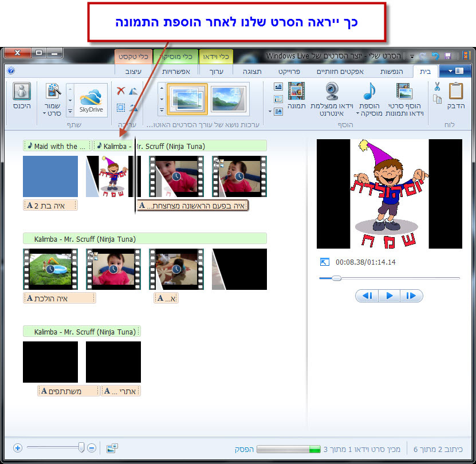Expand the quick access toolbar dropdown
Screen dimensions: 476x464
pos(412,57)
